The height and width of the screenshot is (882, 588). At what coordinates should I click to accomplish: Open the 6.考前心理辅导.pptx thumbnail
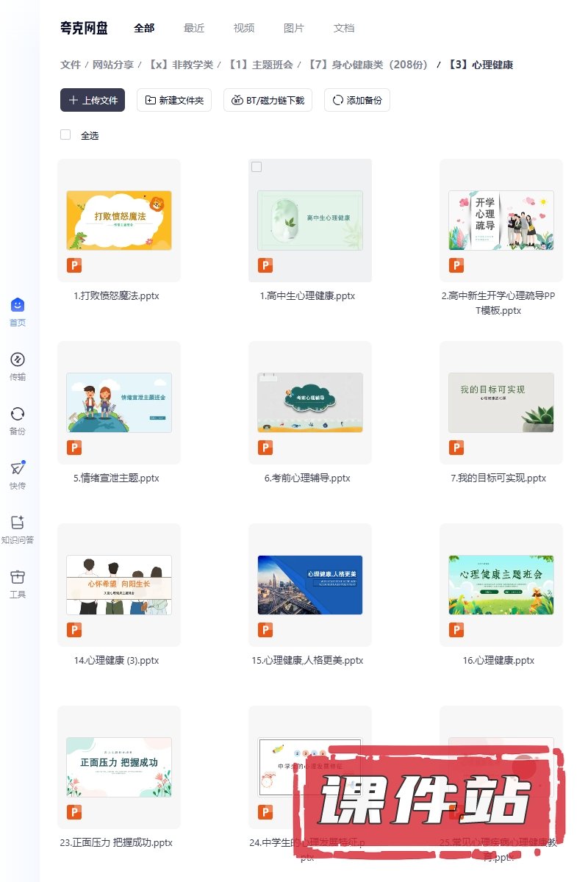coord(310,402)
